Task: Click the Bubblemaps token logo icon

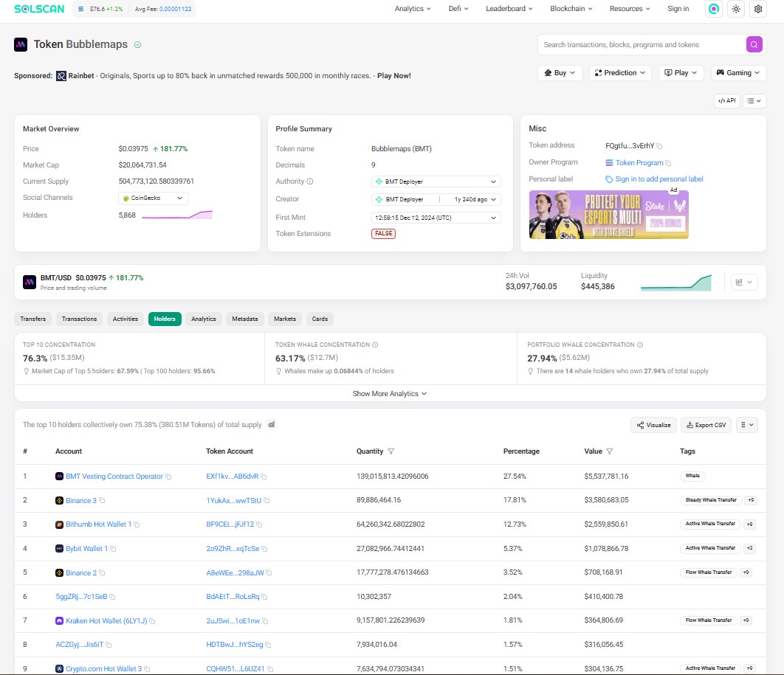Action: click(x=21, y=44)
